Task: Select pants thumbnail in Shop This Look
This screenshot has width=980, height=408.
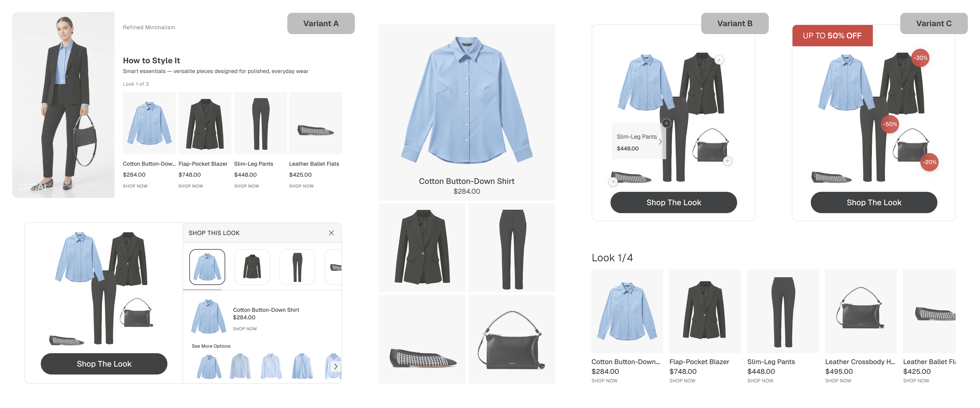Action: pyautogui.click(x=297, y=267)
